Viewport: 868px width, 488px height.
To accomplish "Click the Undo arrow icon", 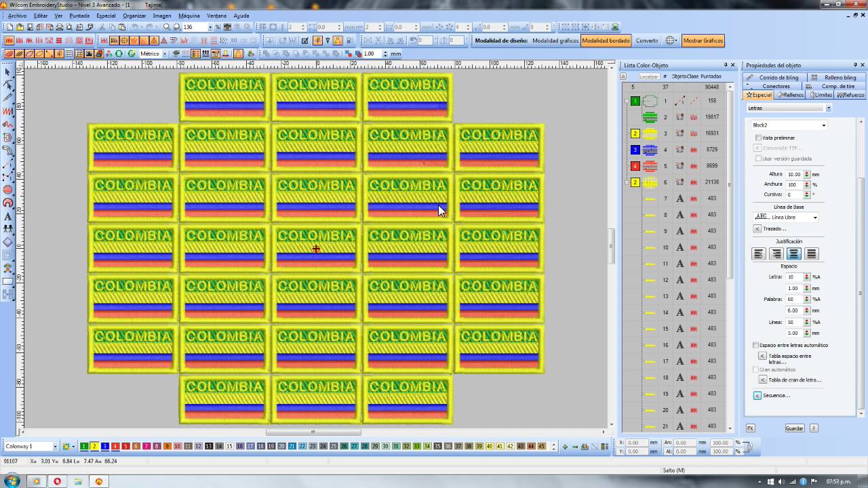I will coord(135,27).
